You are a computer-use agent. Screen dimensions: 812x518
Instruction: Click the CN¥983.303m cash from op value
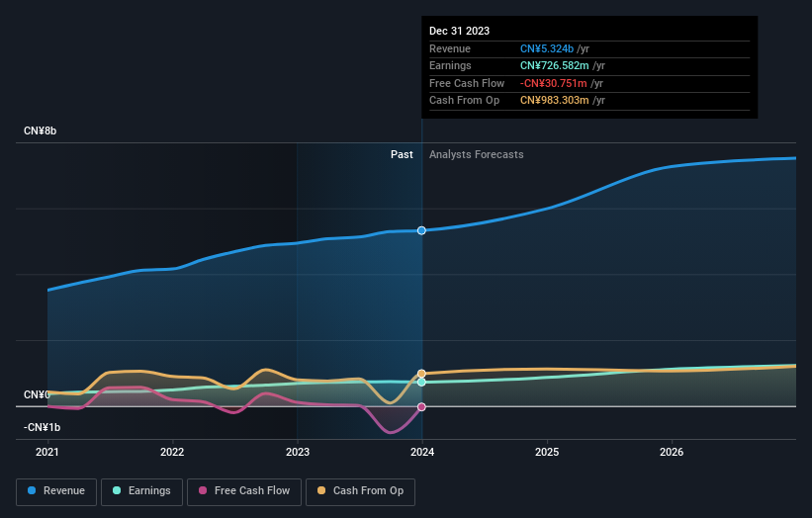pos(555,101)
